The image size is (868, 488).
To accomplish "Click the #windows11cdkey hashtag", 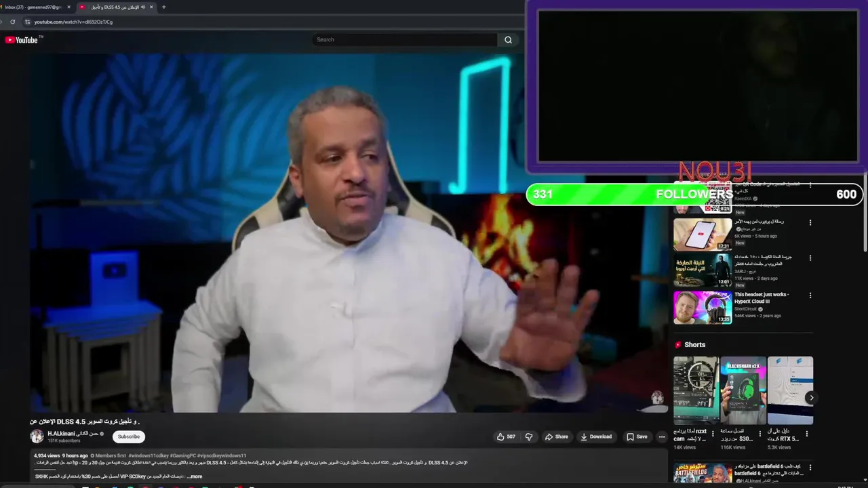I will [x=149, y=455].
